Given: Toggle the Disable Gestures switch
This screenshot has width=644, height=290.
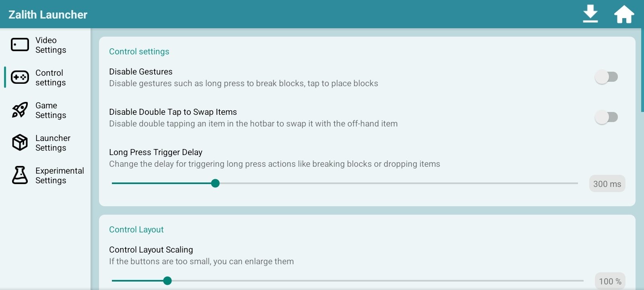Looking at the screenshot, I should [x=606, y=77].
